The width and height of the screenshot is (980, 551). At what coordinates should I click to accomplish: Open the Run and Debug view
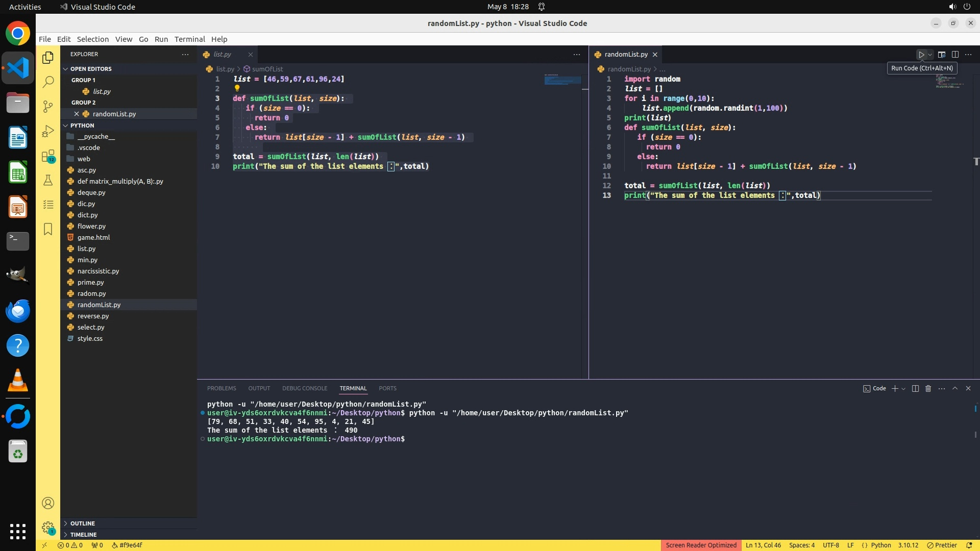[48, 131]
